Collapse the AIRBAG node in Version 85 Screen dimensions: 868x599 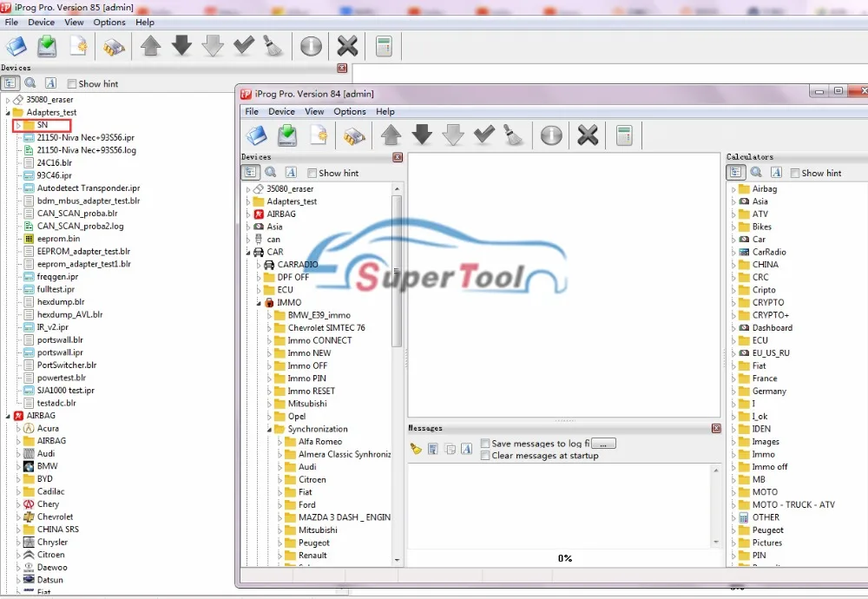8,416
